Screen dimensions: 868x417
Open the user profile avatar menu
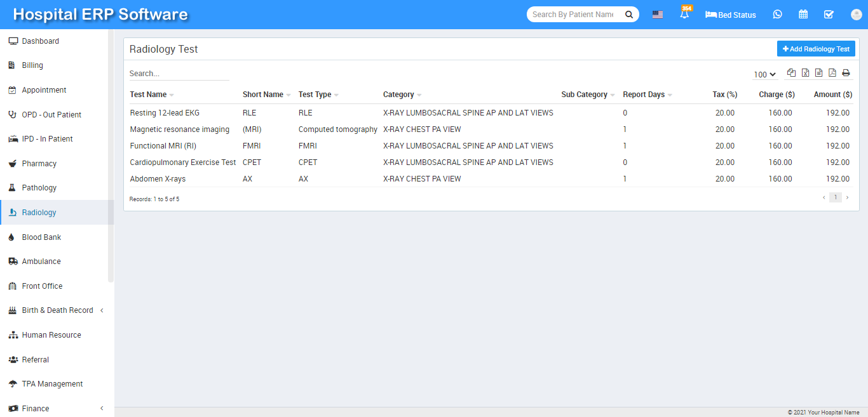pyautogui.click(x=855, y=14)
